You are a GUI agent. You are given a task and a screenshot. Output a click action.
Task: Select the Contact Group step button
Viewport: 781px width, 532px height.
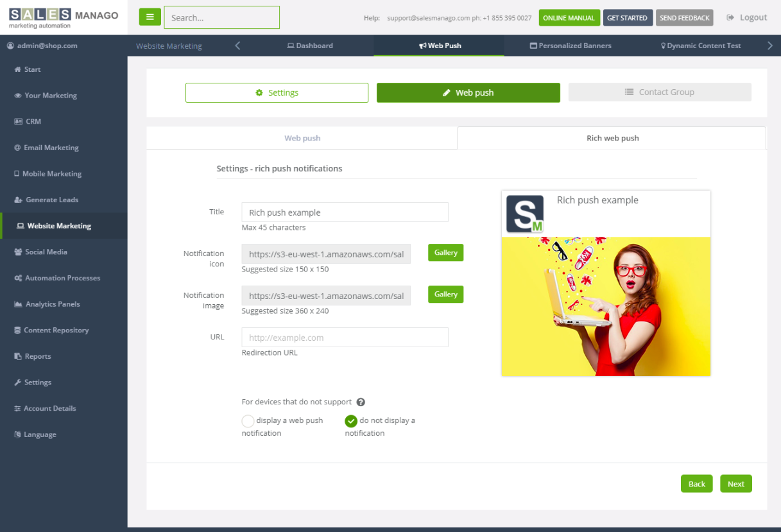pos(660,92)
